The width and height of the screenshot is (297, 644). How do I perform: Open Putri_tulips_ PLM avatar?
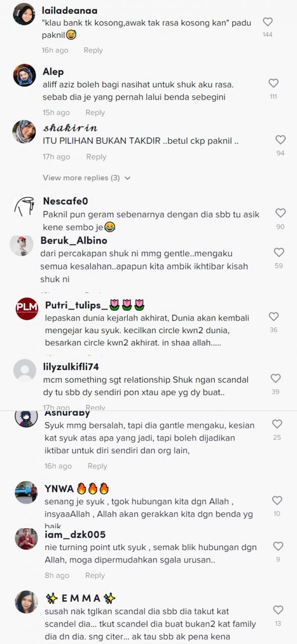tap(27, 309)
